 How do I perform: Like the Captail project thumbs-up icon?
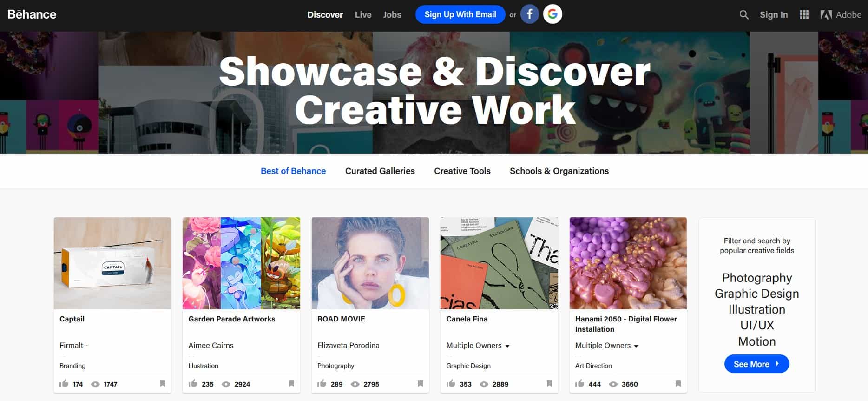[64, 383]
